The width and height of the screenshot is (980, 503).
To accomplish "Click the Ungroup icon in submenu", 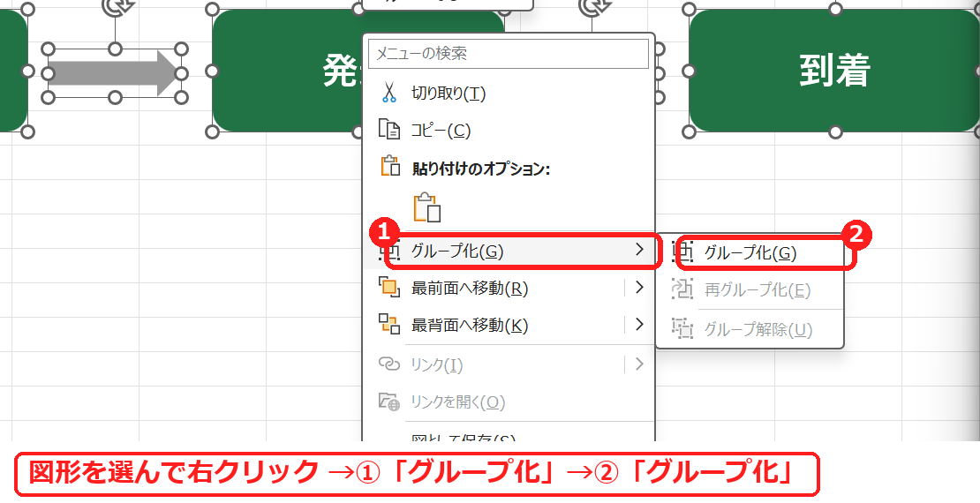I will click(682, 328).
